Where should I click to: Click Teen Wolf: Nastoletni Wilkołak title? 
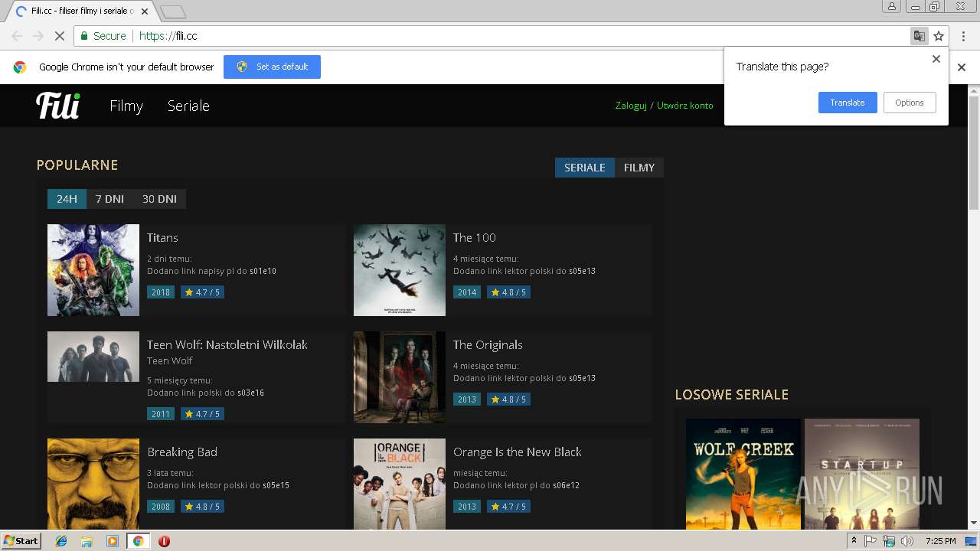[227, 345]
